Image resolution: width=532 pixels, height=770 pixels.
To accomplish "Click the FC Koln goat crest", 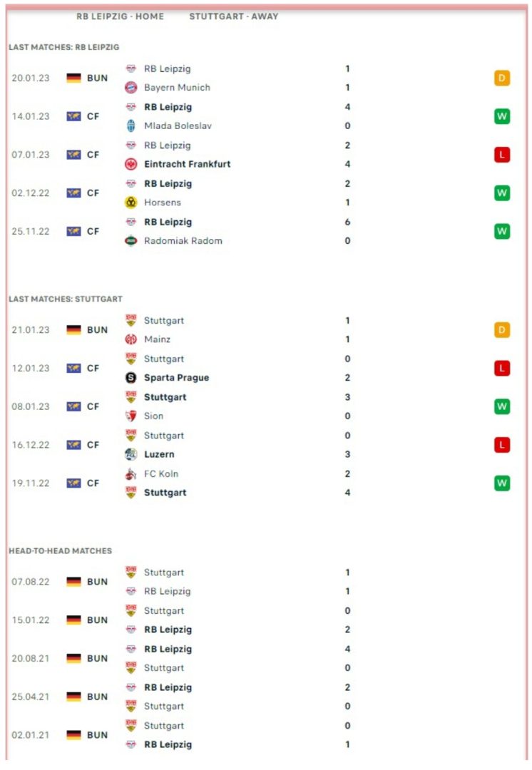I will click(x=131, y=474).
